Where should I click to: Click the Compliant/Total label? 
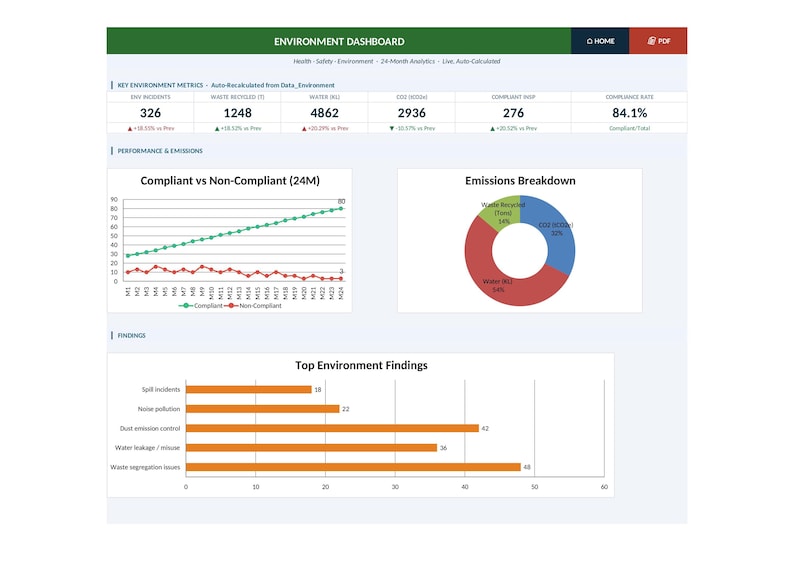pos(629,129)
